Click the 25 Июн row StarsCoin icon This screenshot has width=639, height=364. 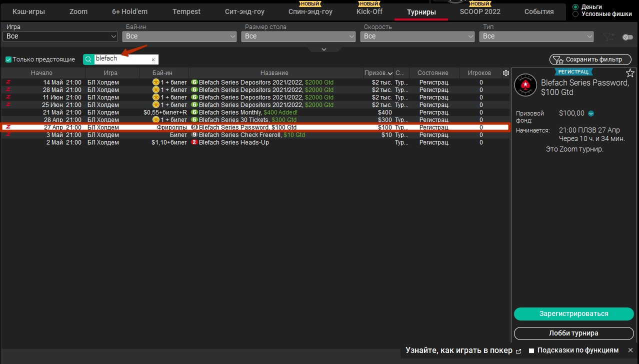[x=155, y=104]
